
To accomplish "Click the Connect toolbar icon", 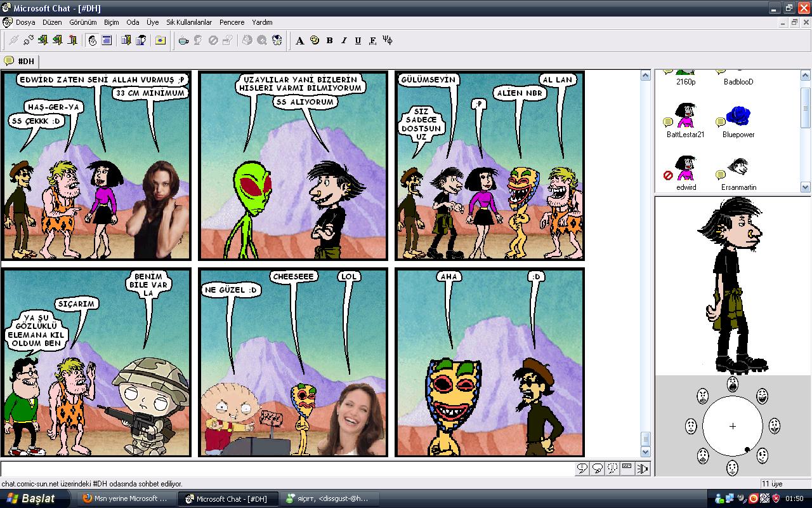I will 13,40.
